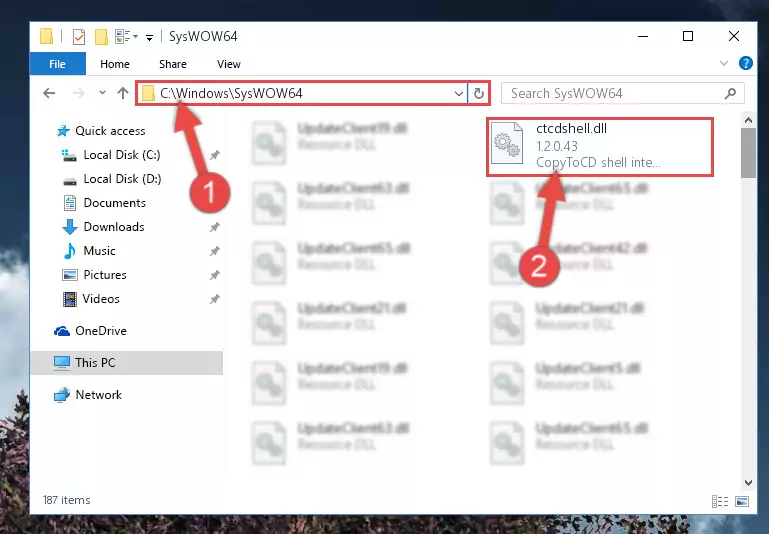Viewport: 769px width, 534px height.
Task: Click the Quick access star icon
Action: (63, 131)
